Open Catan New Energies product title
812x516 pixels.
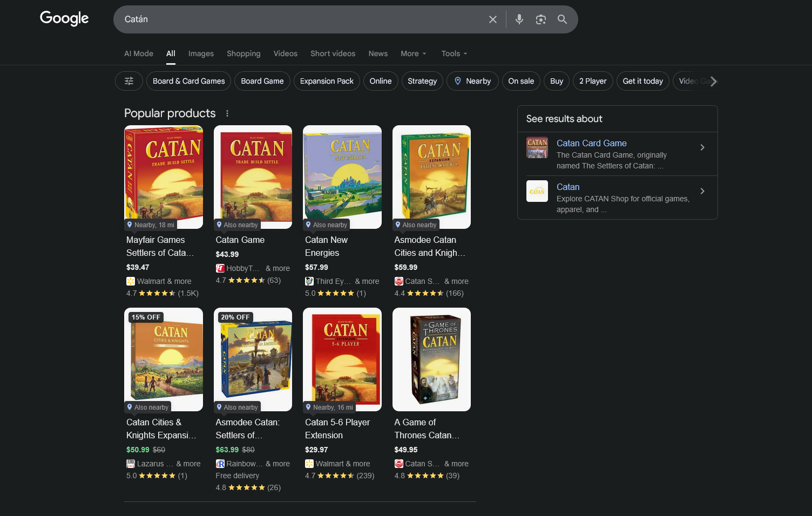(327, 246)
